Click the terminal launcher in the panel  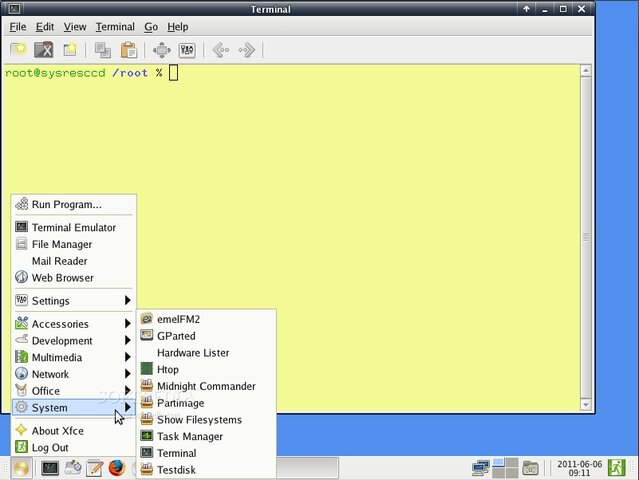(50, 468)
